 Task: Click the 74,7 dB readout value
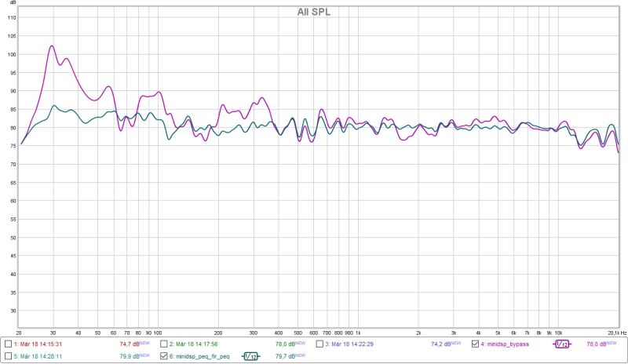[x=129, y=344]
